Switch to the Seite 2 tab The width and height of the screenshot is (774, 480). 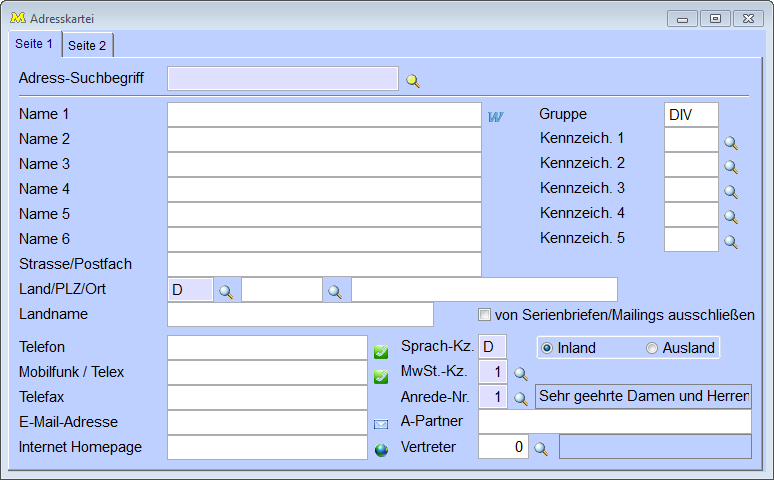coord(88,45)
